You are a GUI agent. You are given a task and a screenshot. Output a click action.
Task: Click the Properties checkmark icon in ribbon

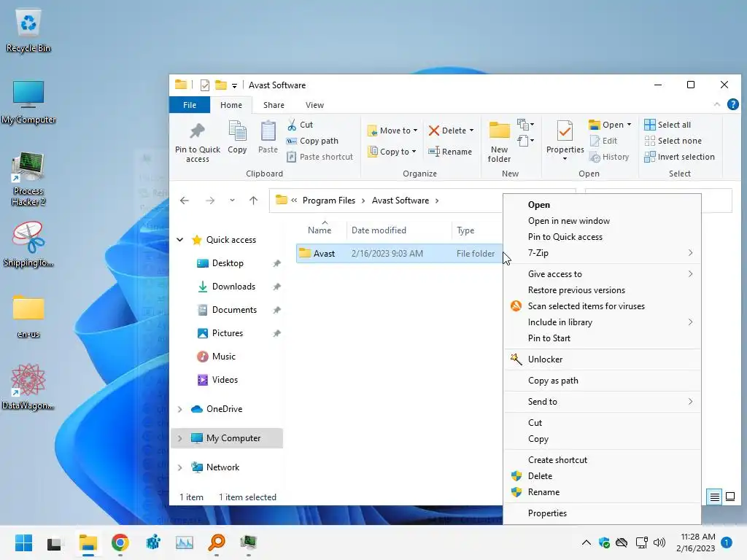[565, 131]
